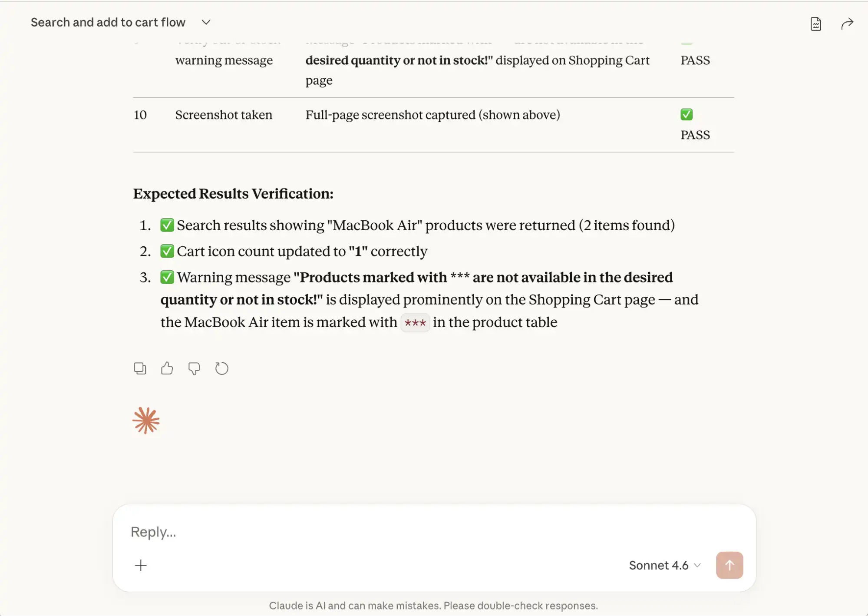Click the Claude starburst logo

146,421
